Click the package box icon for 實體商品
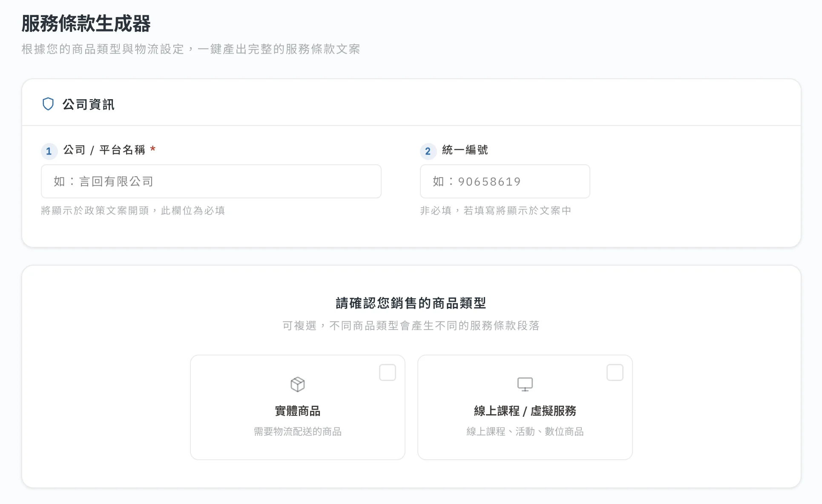This screenshot has width=822, height=504. coord(297,384)
